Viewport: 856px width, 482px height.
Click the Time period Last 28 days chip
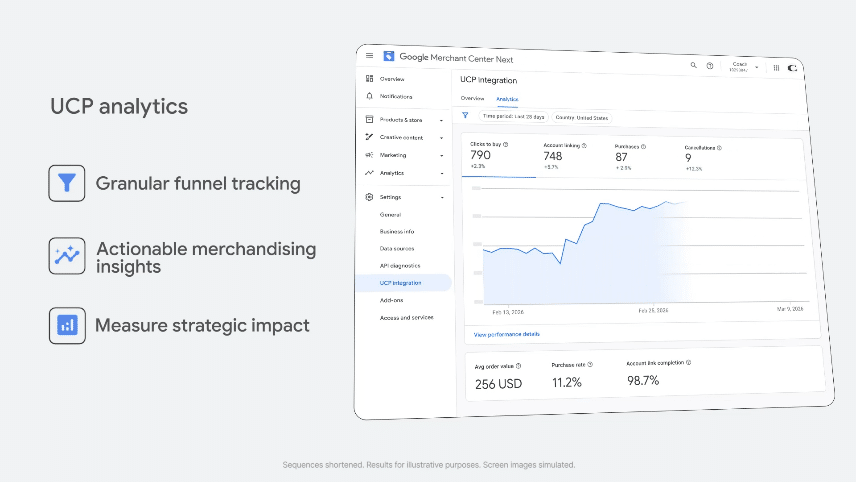tap(513, 117)
